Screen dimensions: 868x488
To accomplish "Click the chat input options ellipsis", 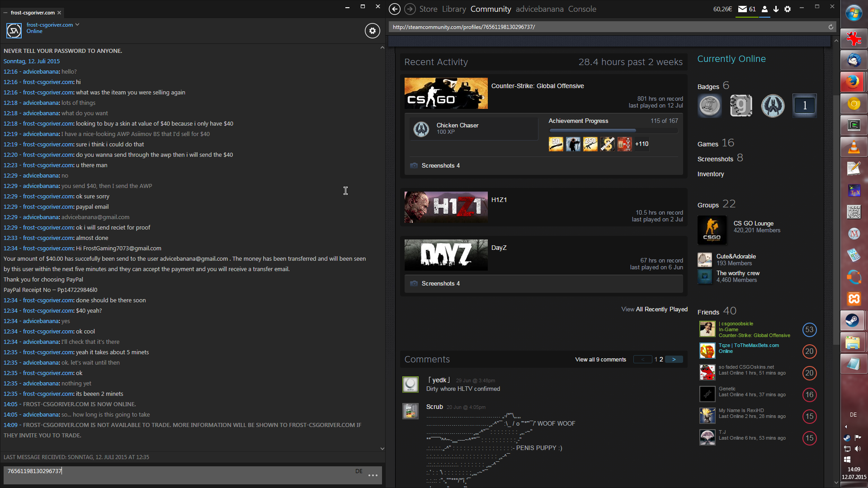I will coord(373,475).
